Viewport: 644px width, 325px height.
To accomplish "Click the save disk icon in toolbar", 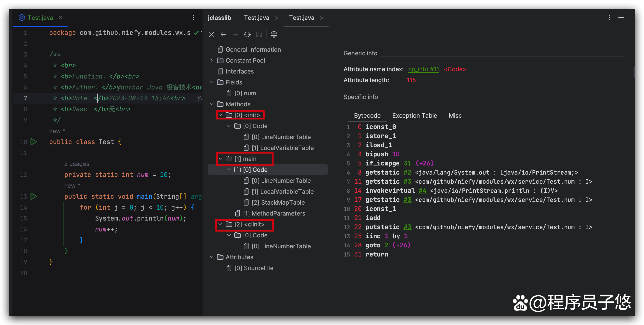I will tap(259, 35).
